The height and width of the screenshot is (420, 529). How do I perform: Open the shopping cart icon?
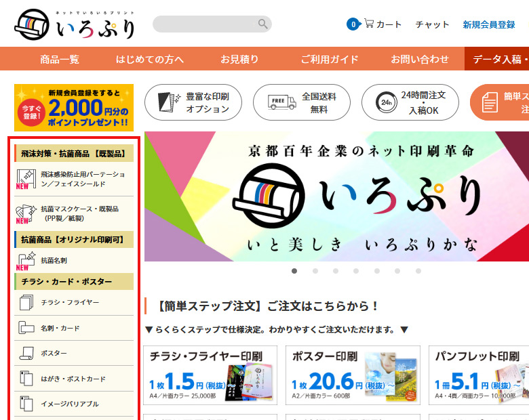point(369,24)
